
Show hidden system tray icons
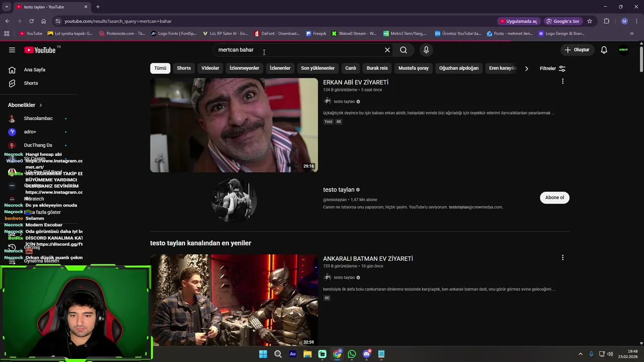coord(580,354)
